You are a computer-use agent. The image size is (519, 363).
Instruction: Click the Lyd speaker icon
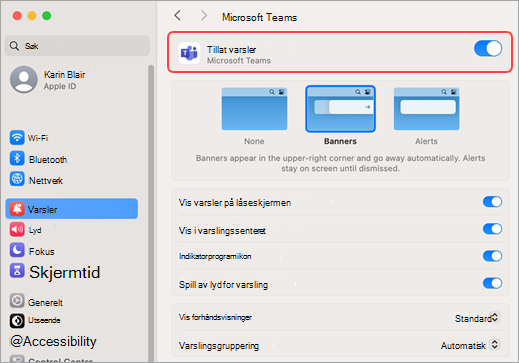click(17, 229)
